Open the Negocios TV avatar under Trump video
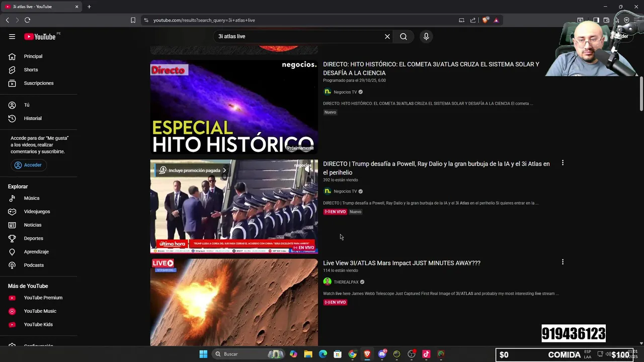Viewport: 644px width, 362px height. coord(328,191)
